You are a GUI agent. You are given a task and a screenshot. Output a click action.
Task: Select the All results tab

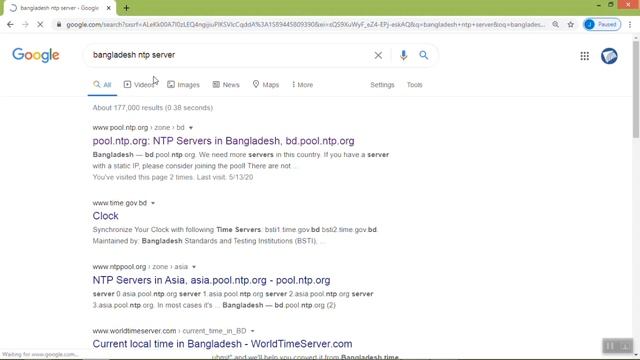tap(102, 84)
